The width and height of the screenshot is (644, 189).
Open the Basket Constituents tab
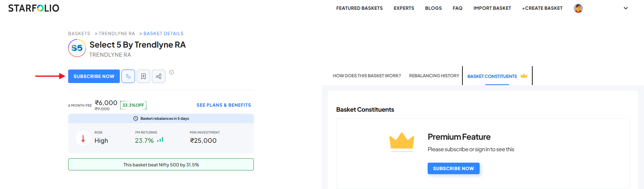point(492,76)
